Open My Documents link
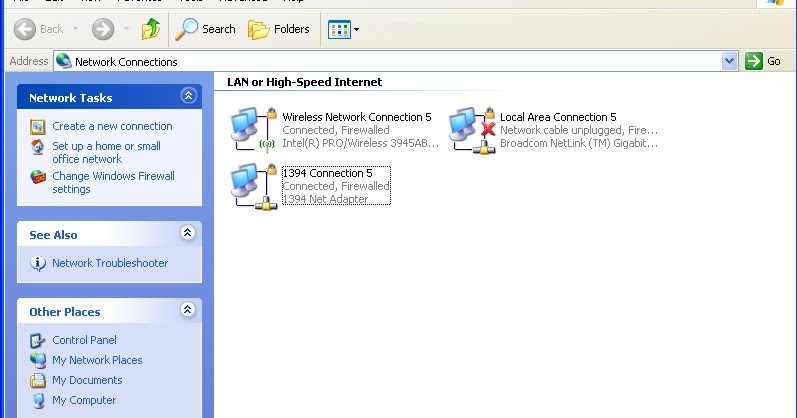 click(87, 380)
